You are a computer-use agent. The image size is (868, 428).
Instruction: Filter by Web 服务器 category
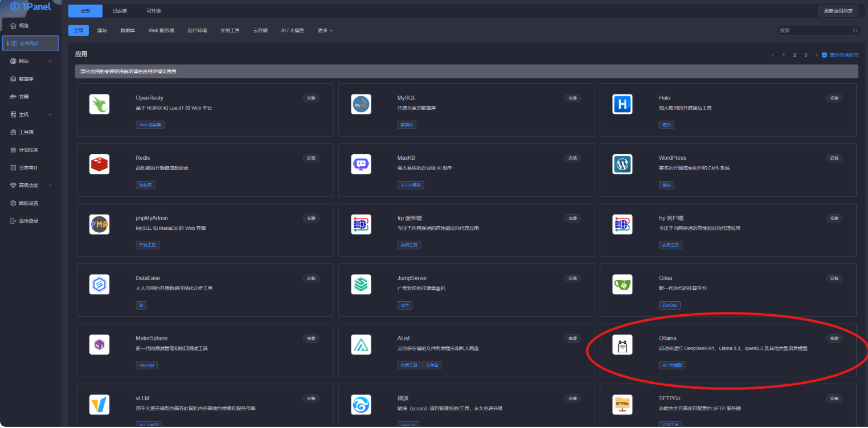pos(161,30)
